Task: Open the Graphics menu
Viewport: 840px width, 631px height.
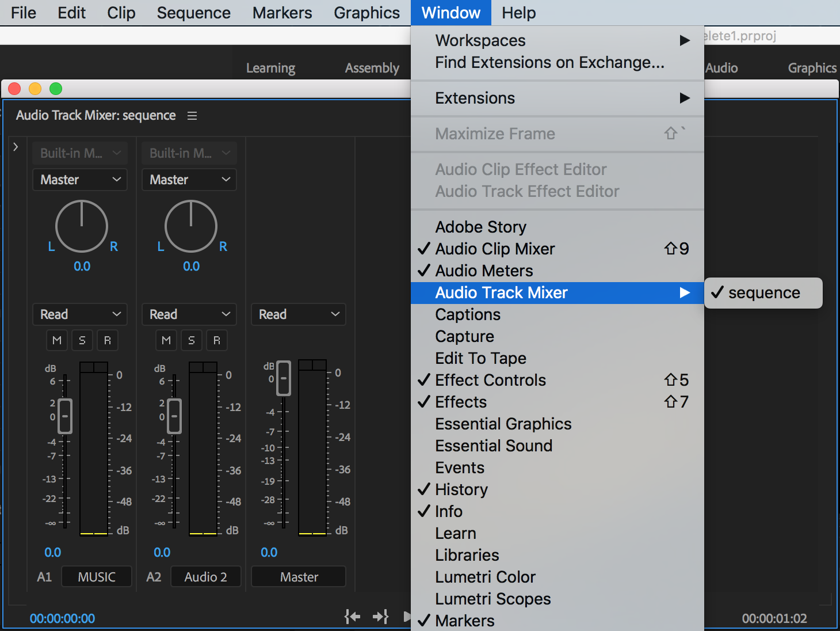Action: [x=367, y=13]
